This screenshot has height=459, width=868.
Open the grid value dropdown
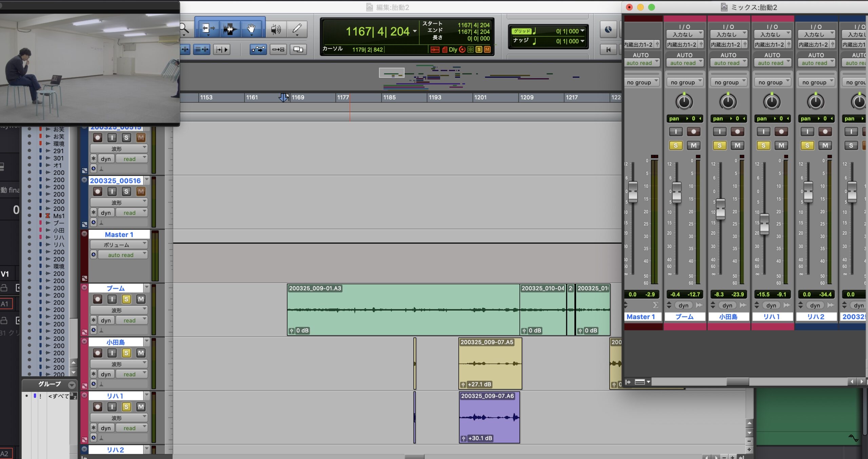(x=583, y=31)
